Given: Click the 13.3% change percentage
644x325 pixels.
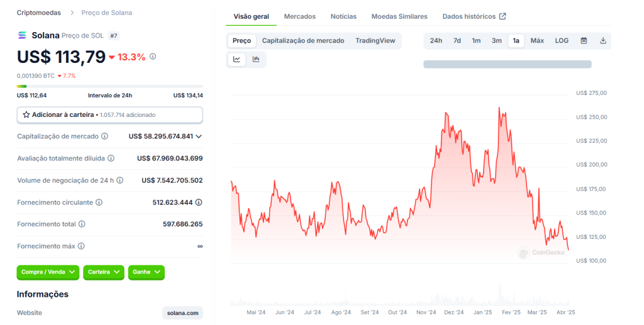Looking at the screenshot, I should [x=131, y=57].
